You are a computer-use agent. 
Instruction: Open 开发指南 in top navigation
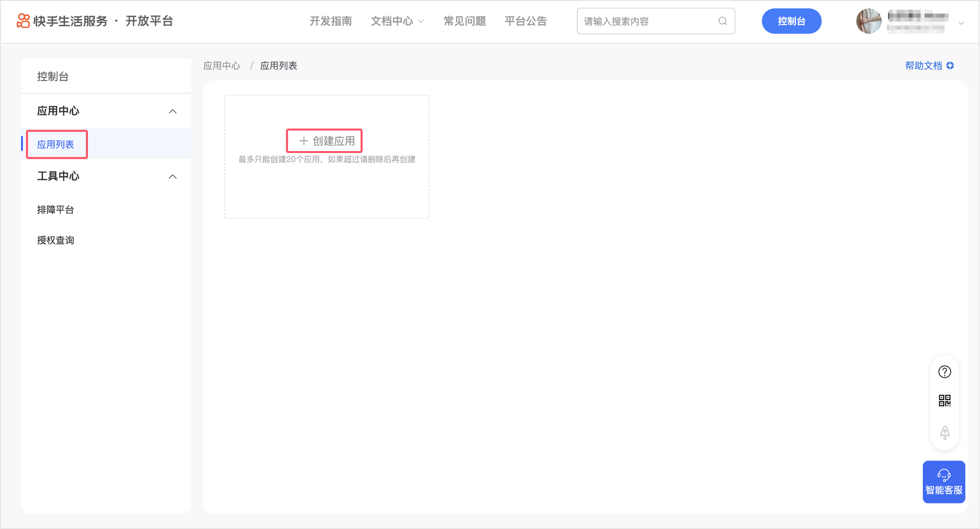pyautogui.click(x=330, y=21)
